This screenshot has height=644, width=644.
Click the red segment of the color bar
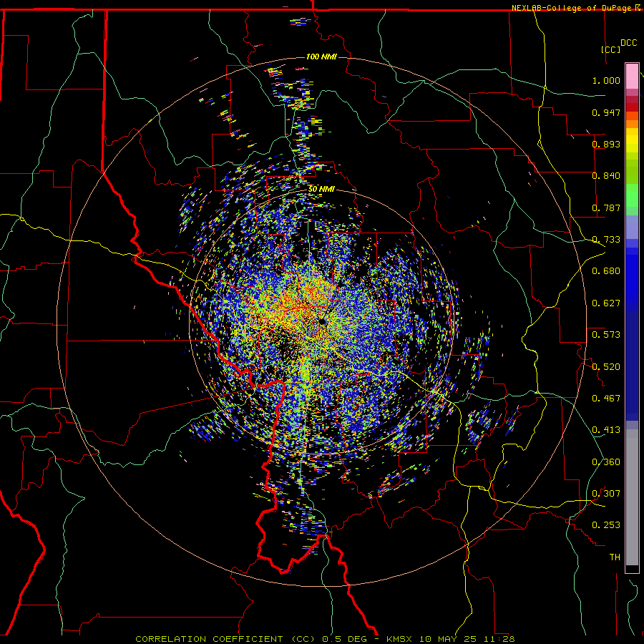[x=632, y=107]
